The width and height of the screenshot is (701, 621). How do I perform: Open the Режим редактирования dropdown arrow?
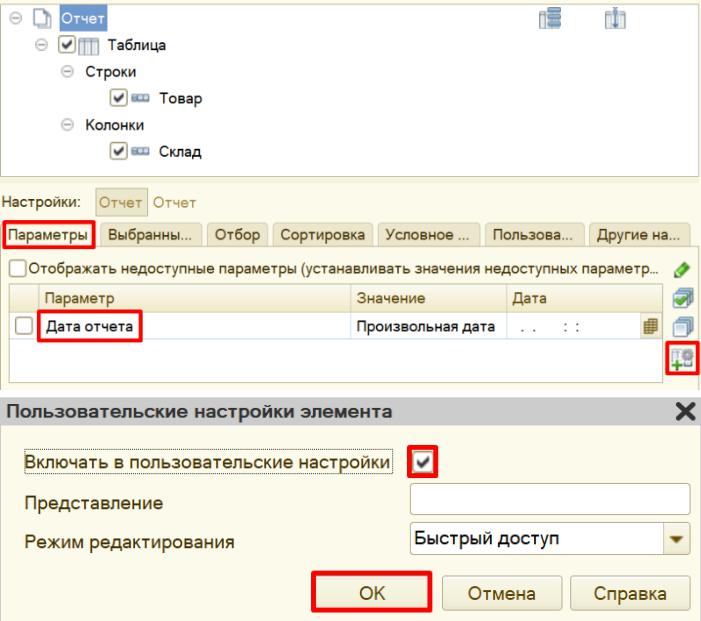pos(676,539)
